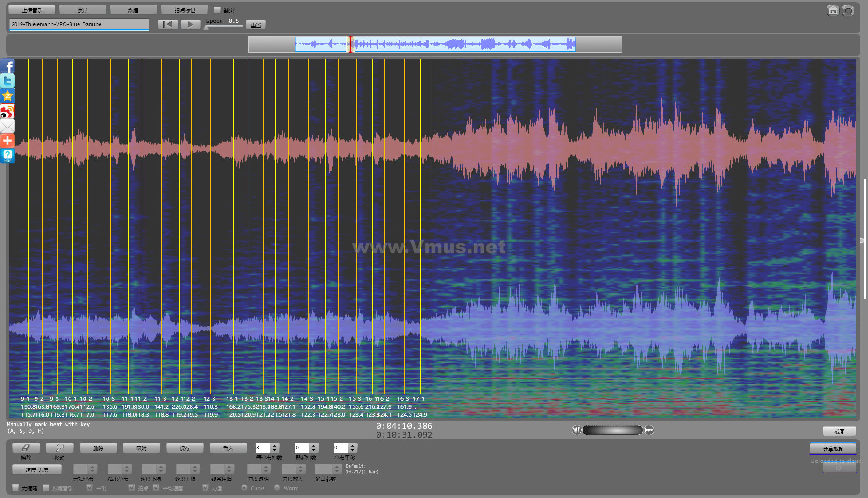This screenshot has width=868, height=498.
Task: Select the Worm radio button
Action: click(277, 488)
